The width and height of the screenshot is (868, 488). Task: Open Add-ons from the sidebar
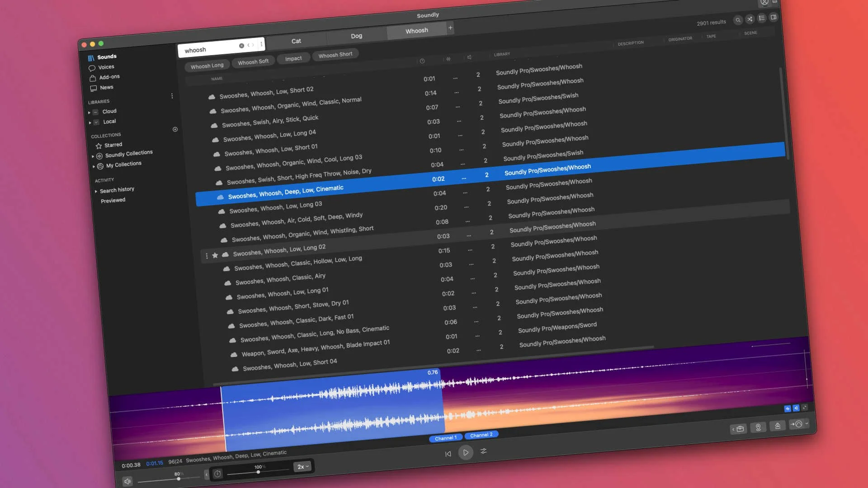click(x=109, y=76)
